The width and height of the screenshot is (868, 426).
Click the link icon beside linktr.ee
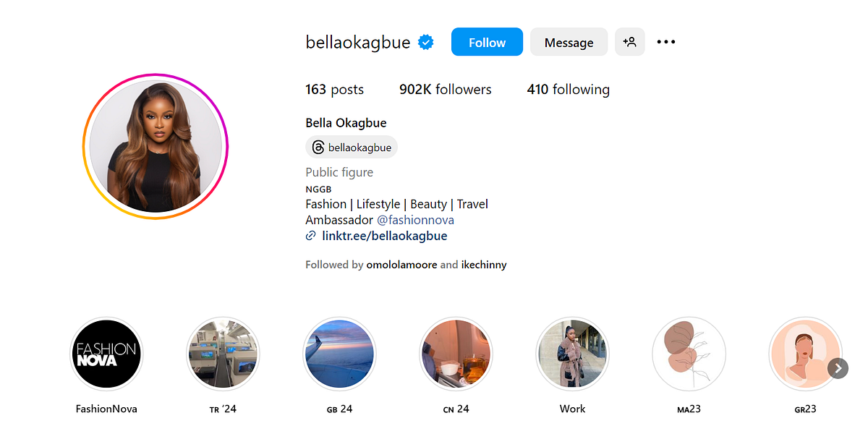pyautogui.click(x=310, y=236)
